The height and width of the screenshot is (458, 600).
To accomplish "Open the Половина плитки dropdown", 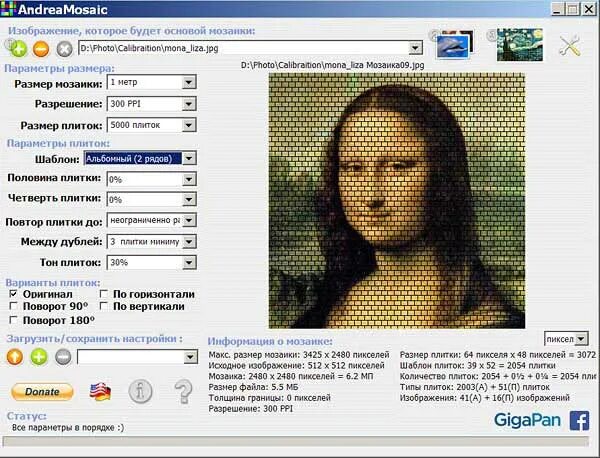I will [x=189, y=179].
